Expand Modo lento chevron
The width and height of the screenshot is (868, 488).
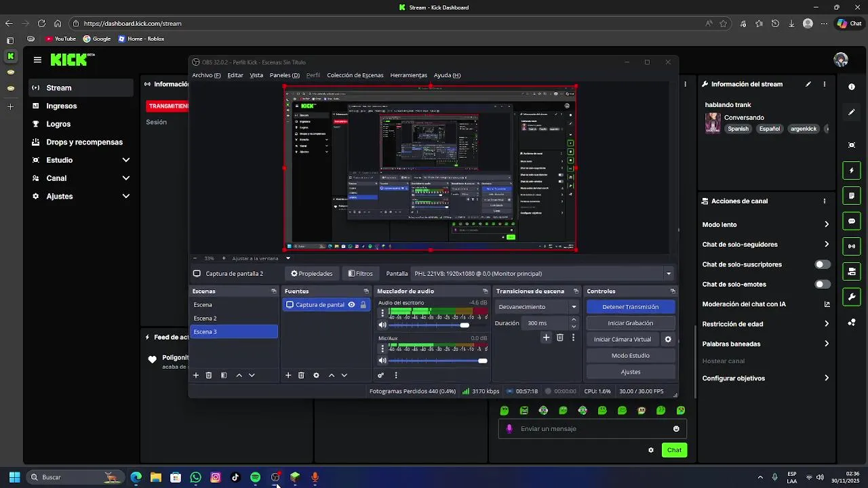[x=827, y=224]
